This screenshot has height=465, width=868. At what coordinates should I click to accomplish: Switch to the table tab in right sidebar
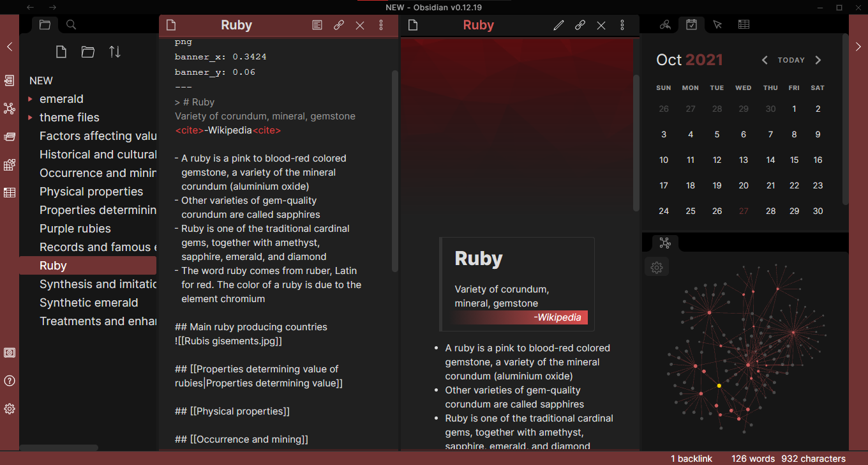(x=744, y=25)
